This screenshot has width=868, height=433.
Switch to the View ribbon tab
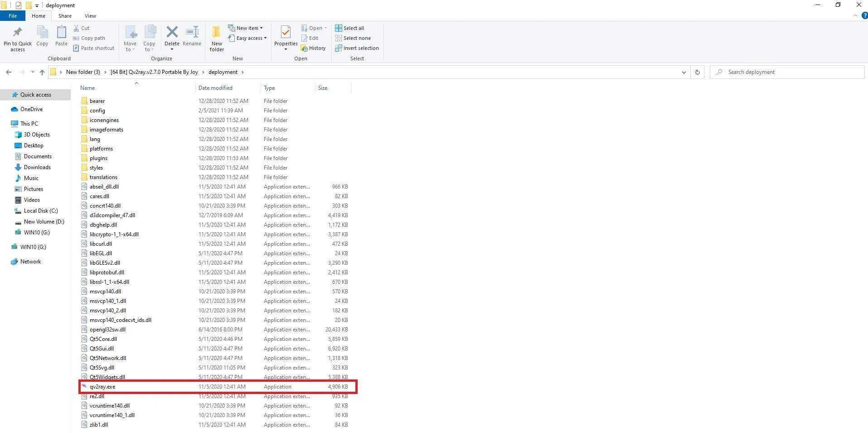(90, 16)
